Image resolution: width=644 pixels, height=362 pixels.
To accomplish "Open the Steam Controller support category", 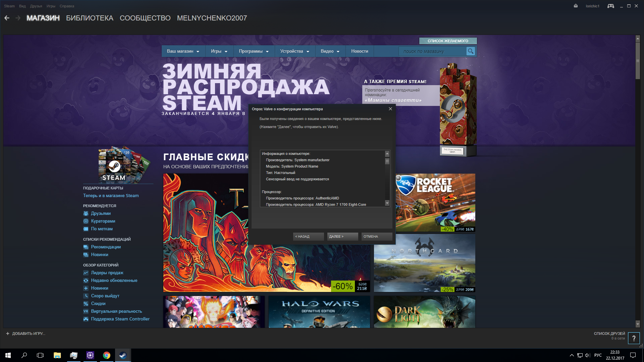I will click(120, 319).
